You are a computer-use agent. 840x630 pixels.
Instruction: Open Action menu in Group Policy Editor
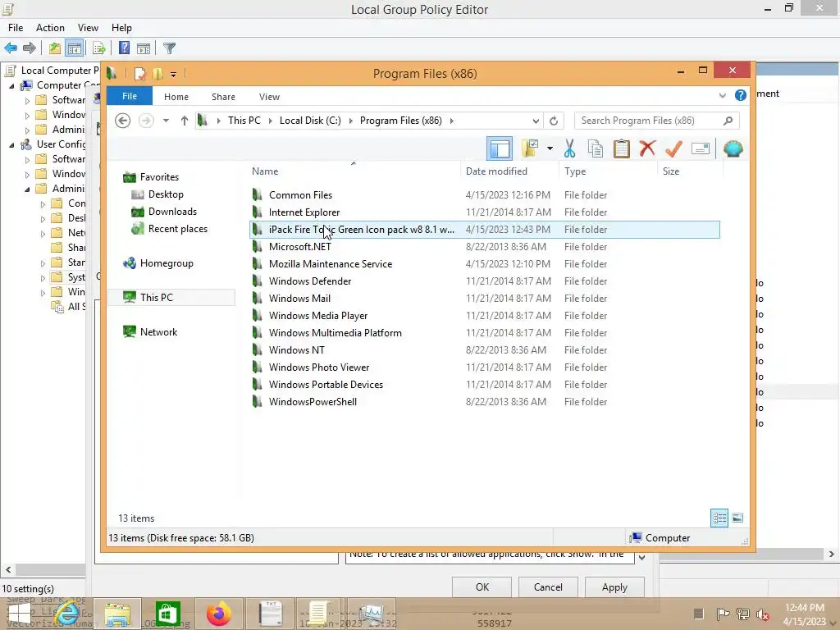pyautogui.click(x=50, y=28)
